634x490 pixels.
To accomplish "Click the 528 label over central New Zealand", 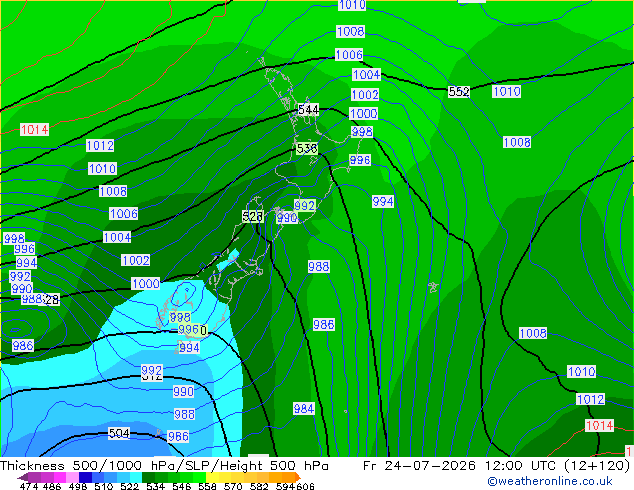I will tap(253, 217).
